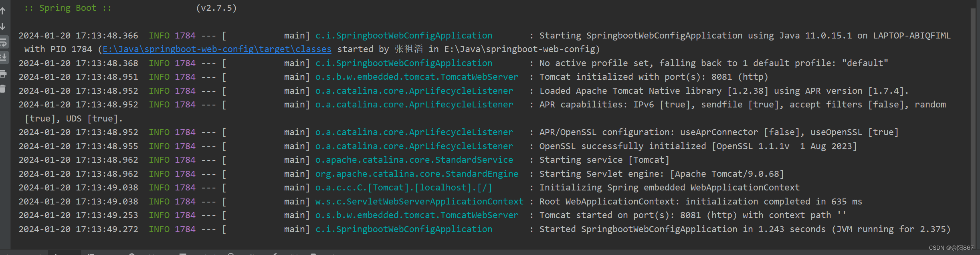
Task: Click the console vertical scrollbar
Action: click(973, 120)
